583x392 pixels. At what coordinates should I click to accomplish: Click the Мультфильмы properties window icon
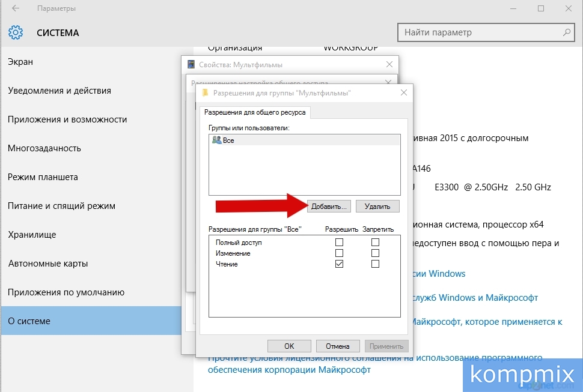click(x=191, y=64)
